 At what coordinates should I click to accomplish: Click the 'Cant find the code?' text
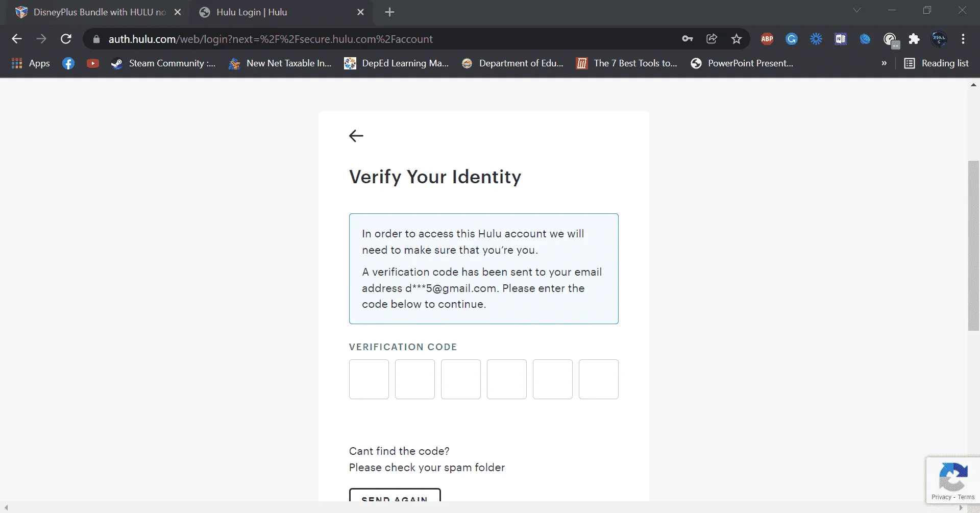pos(399,451)
